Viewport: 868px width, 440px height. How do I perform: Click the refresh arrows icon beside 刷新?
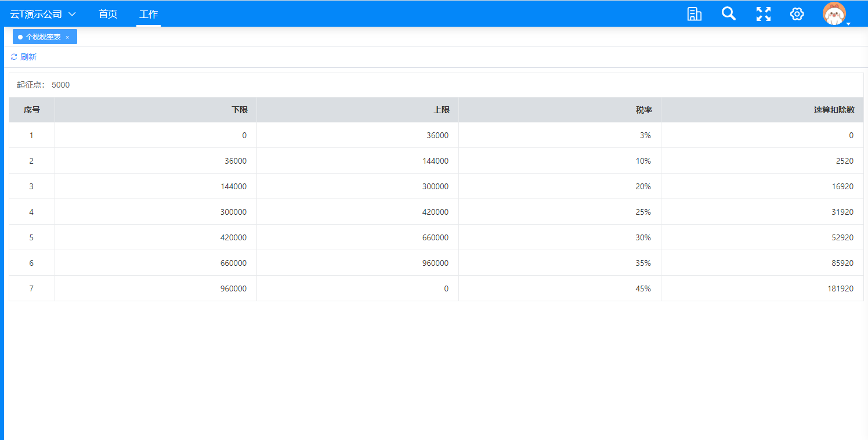[14, 57]
